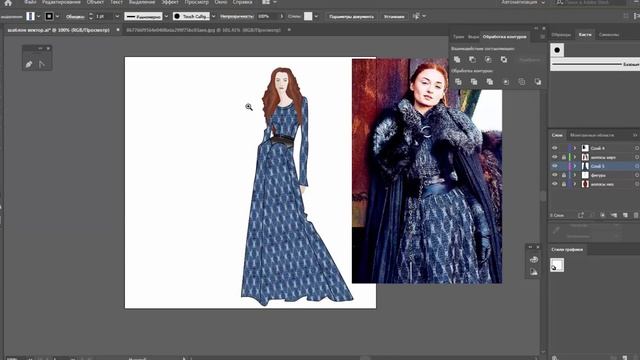Switch to the Обработка контуров panel tab
Screen dimensions: 640x360
[504, 37]
